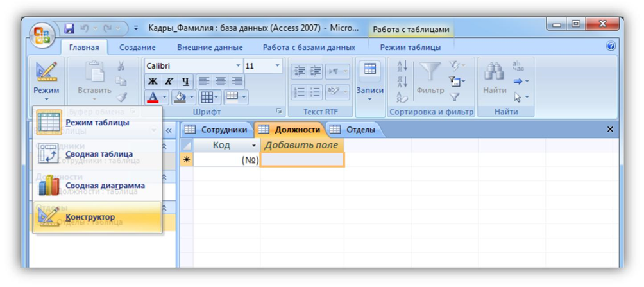The width and height of the screenshot is (644, 287).
Task: Select the new record row asterisk selector
Action: [187, 160]
